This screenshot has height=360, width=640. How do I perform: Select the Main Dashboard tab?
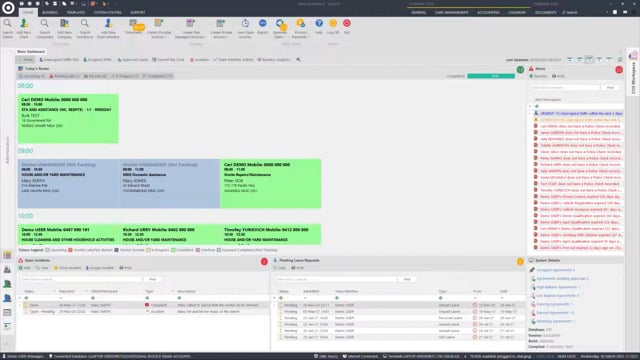click(x=31, y=51)
